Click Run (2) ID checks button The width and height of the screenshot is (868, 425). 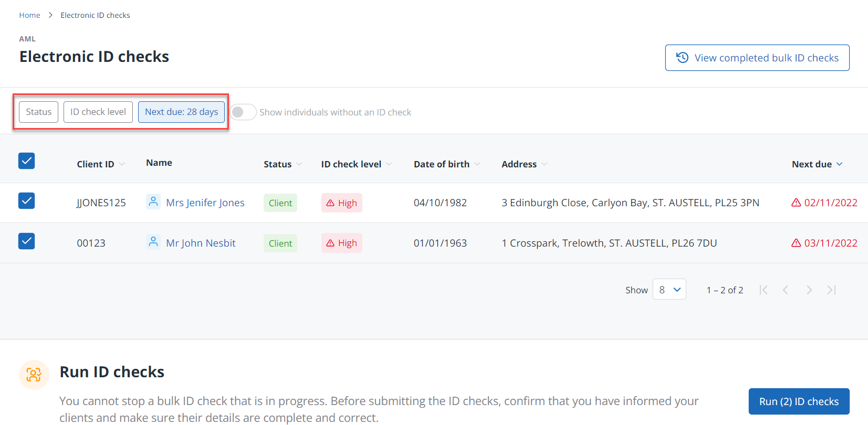pos(798,401)
